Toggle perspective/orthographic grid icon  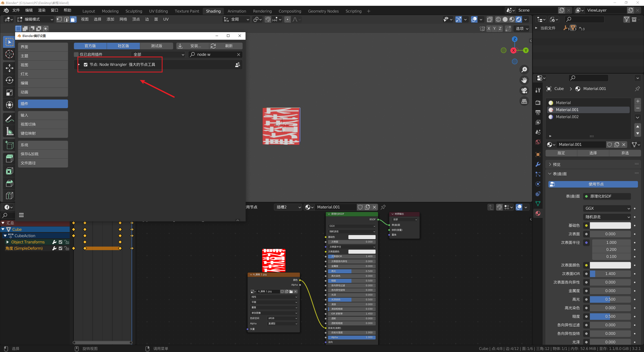(524, 101)
